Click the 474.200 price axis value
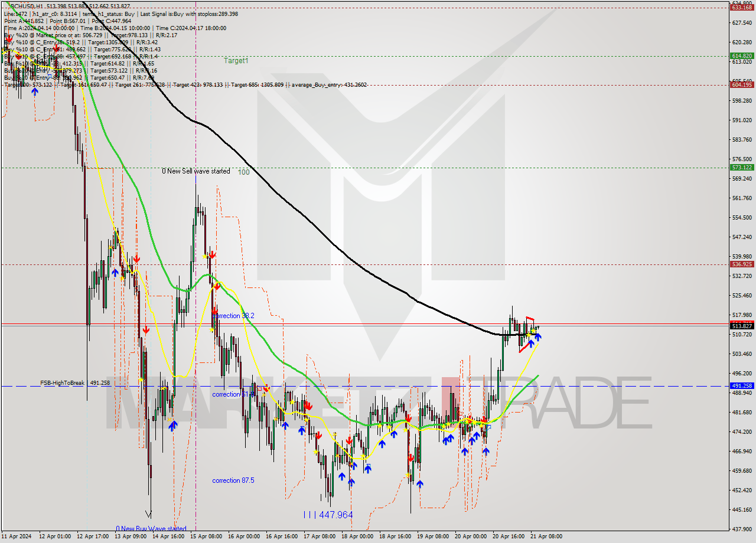The width and height of the screenshot is (756, 543). point(741,432)
